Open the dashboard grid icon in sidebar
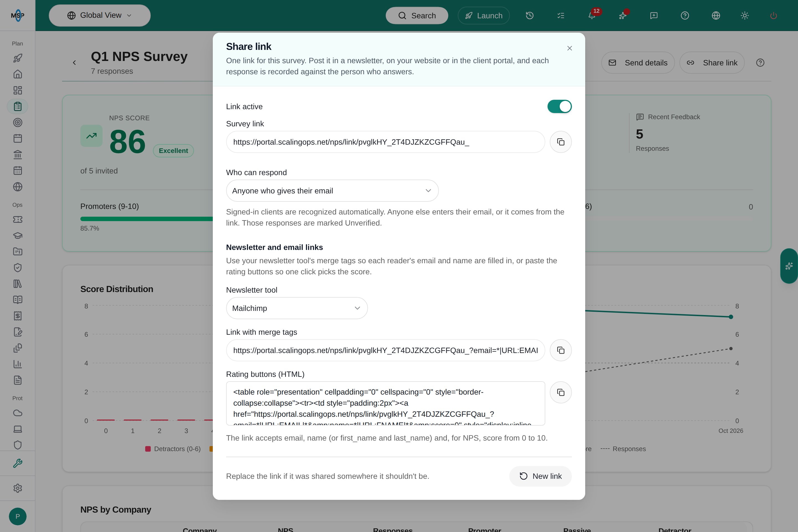Image resolution: width=798 pixels, height=532 pixels. click(x=18, y=90)
